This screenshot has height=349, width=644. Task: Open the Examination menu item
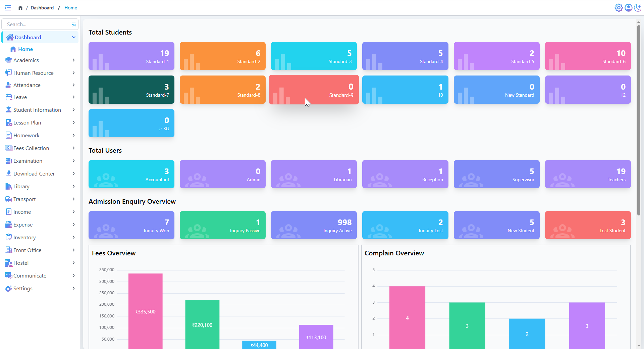click(x=28, y=161)
